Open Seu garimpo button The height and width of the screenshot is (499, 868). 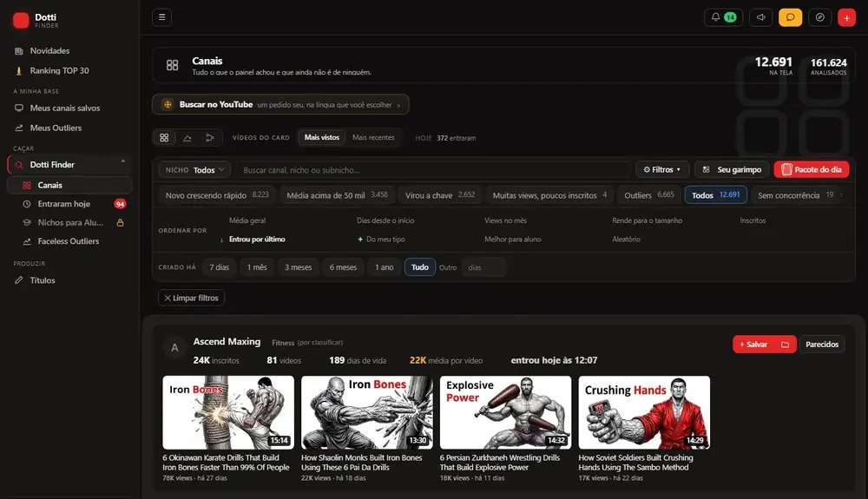click(x=732, y=170)
